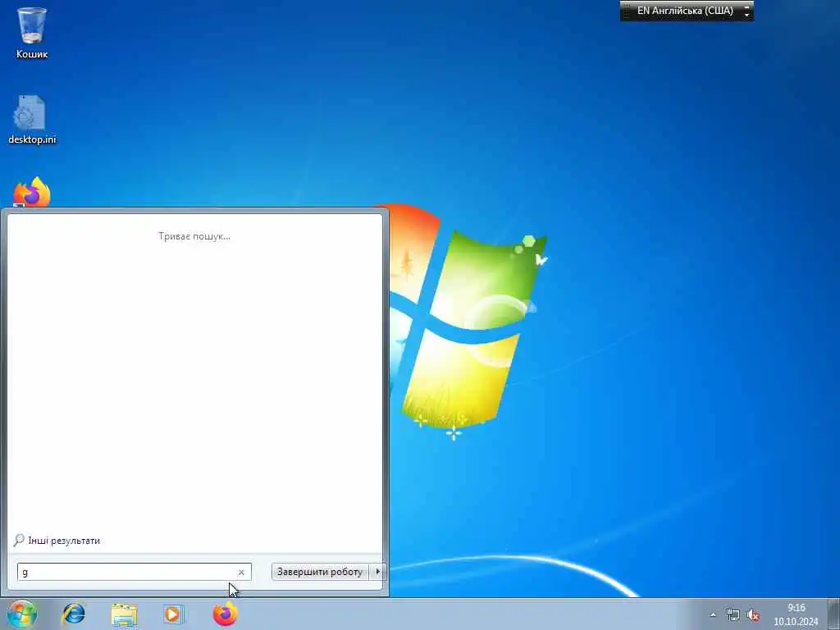Click into the Start menu search field
The width and height of the screenshot is (840, 630).
pos(134,572)
